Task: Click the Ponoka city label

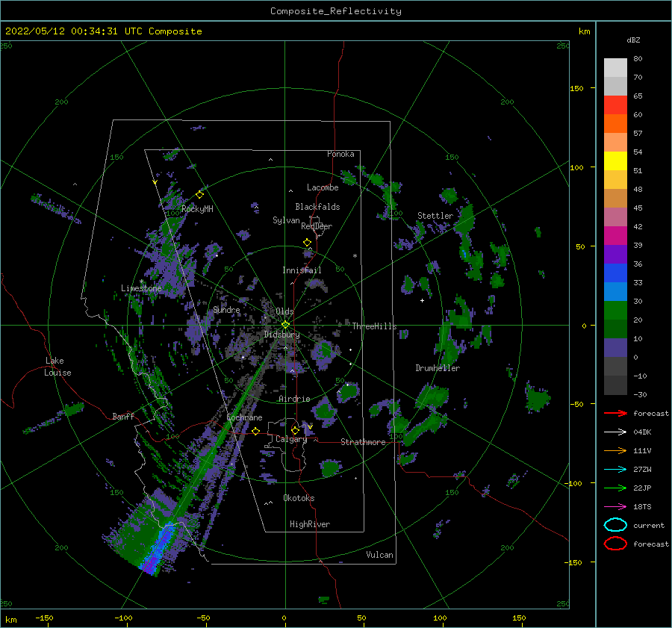Action: coord(340,154)
